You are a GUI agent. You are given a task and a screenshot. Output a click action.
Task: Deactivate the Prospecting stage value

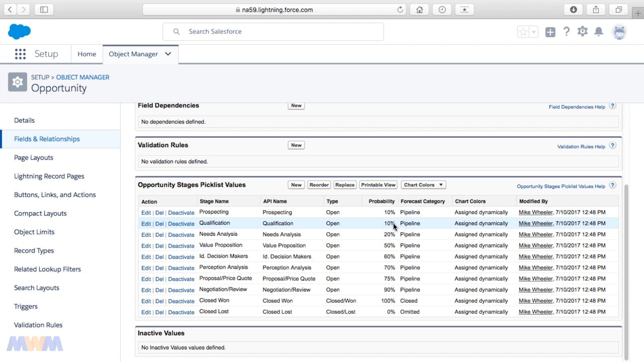click(x=181, y=213)
